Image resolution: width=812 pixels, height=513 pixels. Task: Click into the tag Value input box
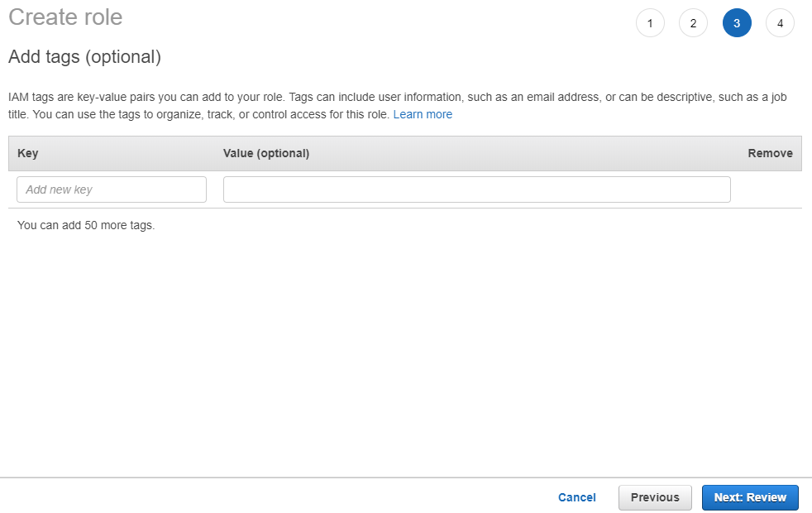point(476,189)
